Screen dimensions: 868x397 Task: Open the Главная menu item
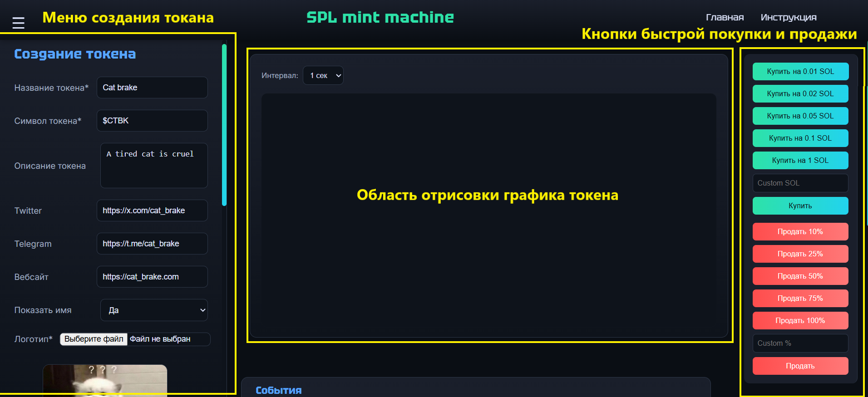pyautogui.click(x=725, y=17)
